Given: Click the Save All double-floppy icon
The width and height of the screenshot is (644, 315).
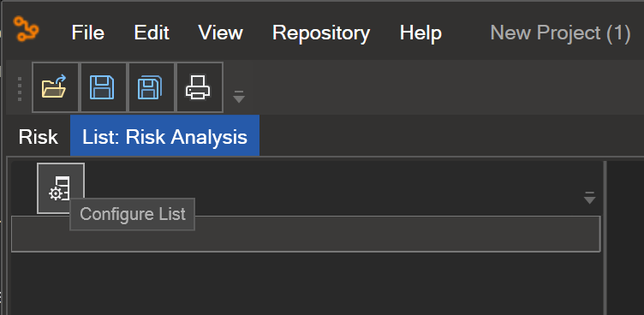Looking at the screenshot, I should point(151,87).
